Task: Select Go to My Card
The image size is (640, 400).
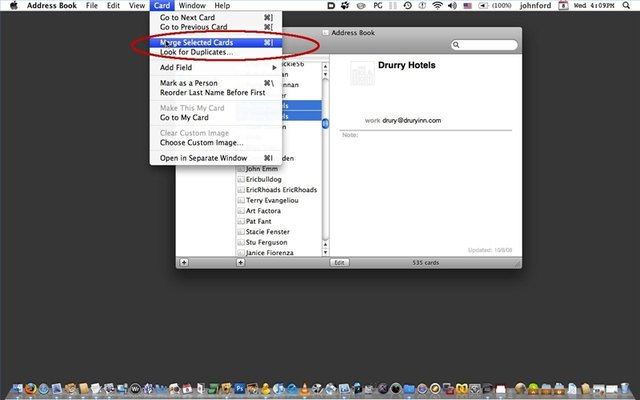Action: (216, 118)
